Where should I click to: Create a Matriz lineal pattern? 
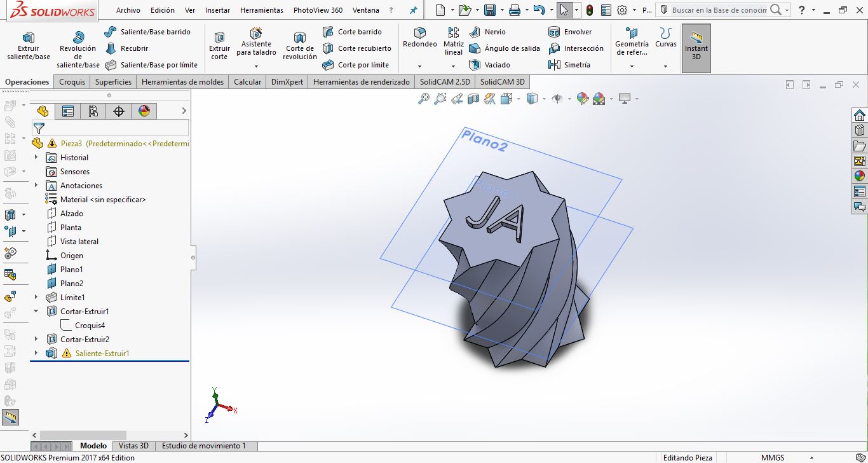pyautogui.click(x=454, y=41)
